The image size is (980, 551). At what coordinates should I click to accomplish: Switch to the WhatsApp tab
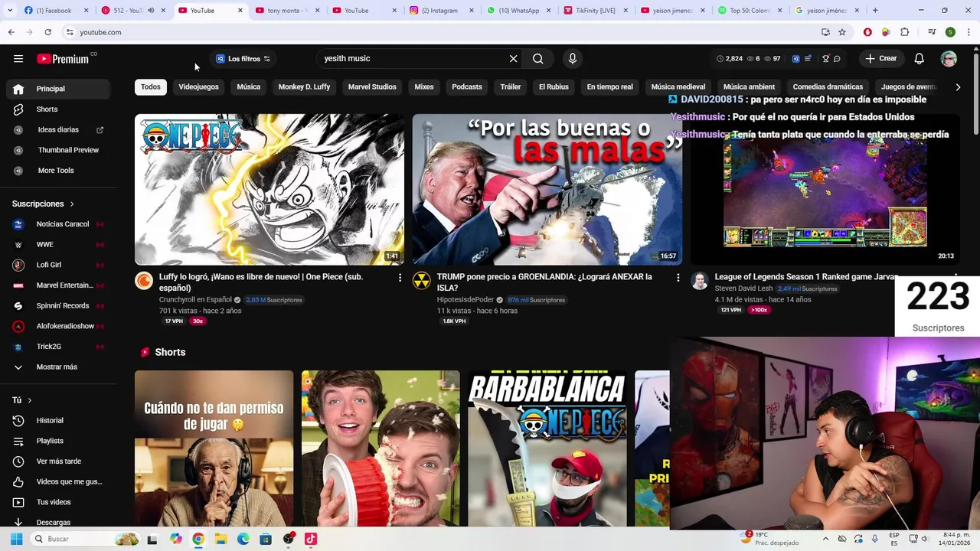[x=518, y=11]
